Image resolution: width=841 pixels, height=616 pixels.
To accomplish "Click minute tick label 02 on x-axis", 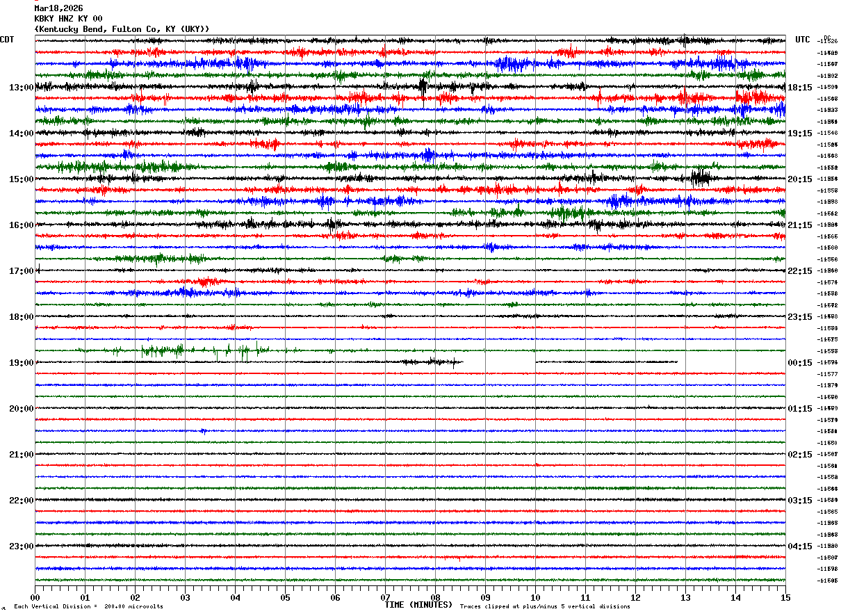I will pos(135,597).
